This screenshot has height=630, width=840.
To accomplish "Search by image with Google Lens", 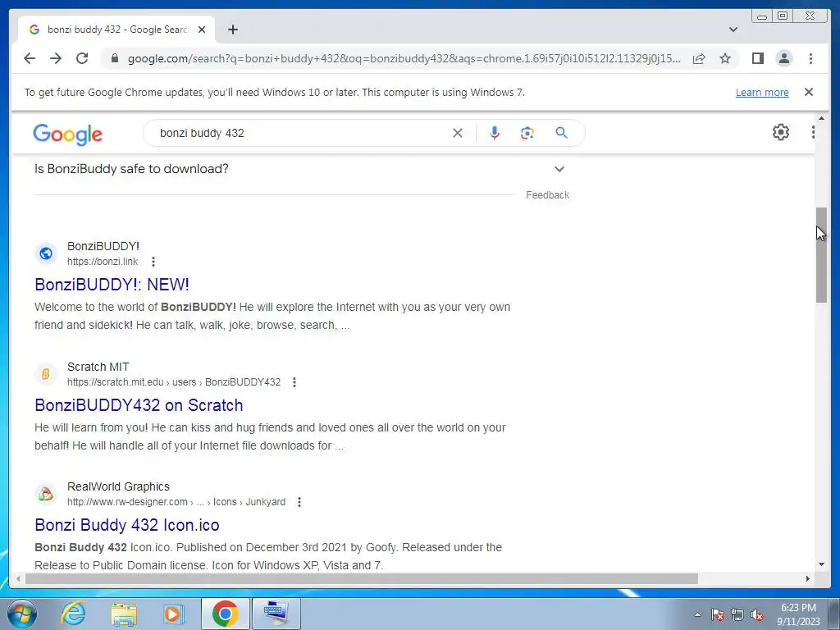I will tap(527, 133).
